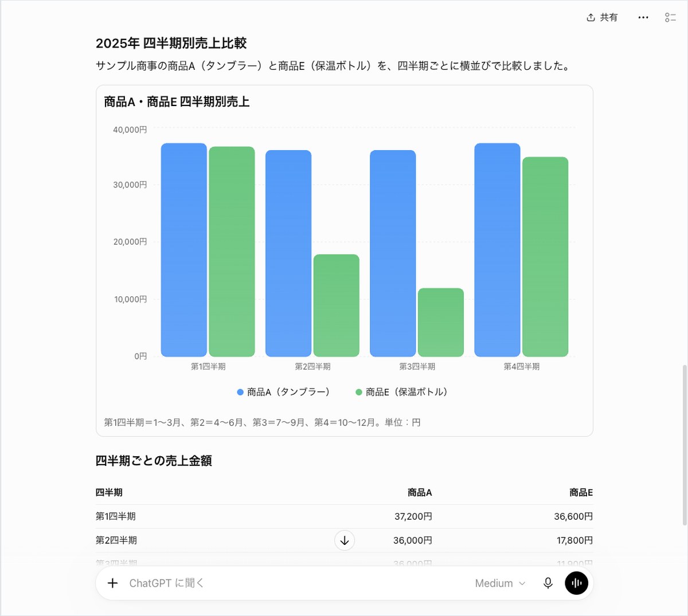Click the 第2四半期 x-axis label
Viewport: 688px width, 616px height.
coord(312,367)
